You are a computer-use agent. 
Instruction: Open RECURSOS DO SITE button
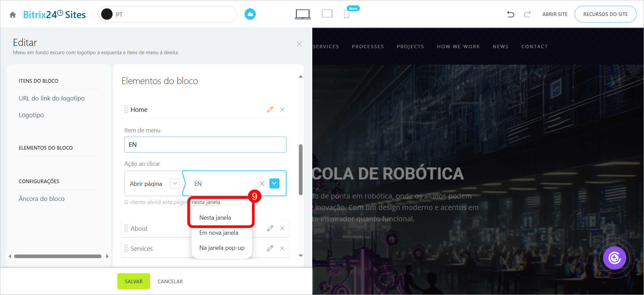[605, 14]
